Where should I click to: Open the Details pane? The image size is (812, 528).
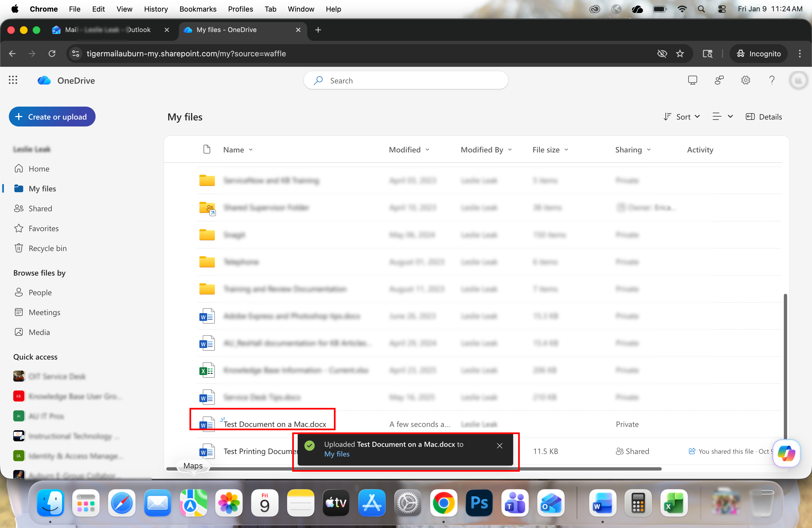click(764, 116)
